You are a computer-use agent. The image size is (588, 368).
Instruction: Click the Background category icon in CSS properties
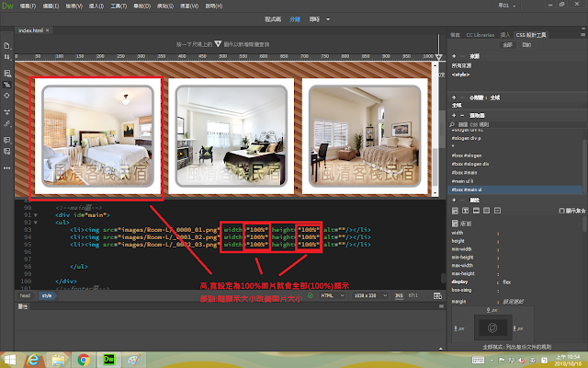coord(486,211)
